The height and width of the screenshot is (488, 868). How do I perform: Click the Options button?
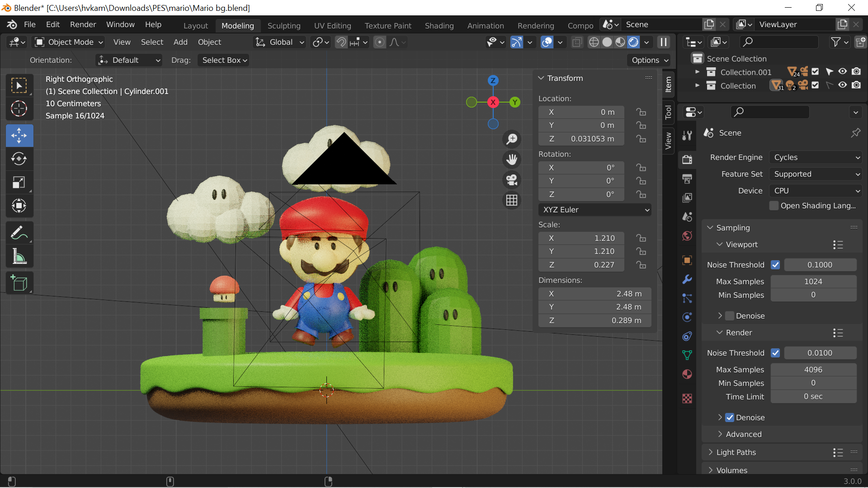(650, 60)
